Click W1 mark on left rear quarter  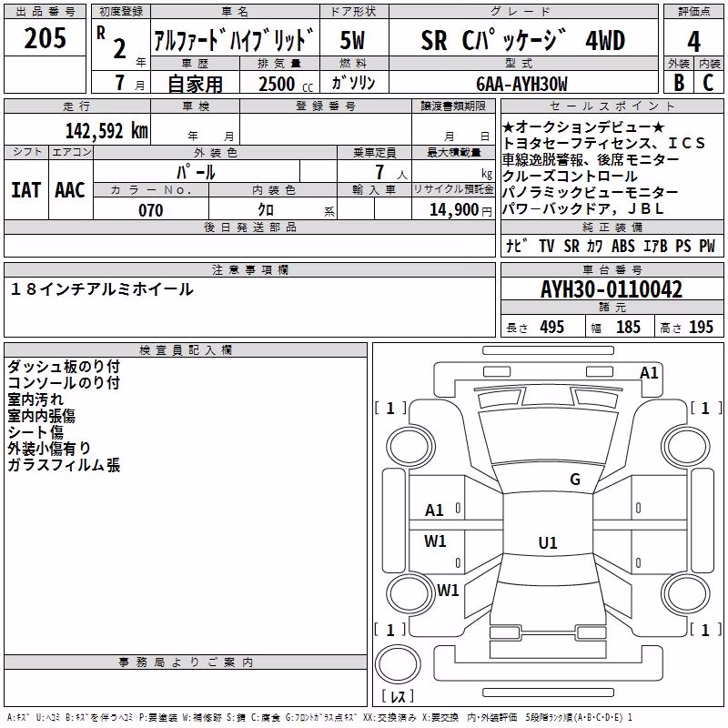[x=448, y=591]
